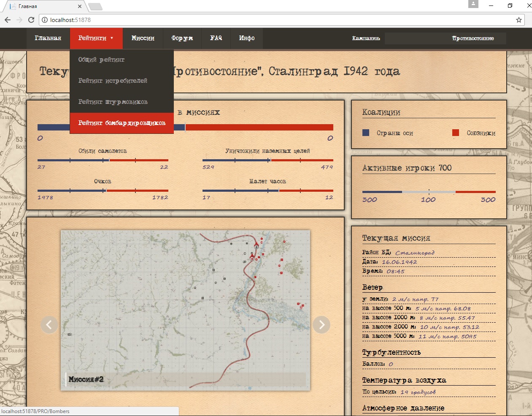Collapse the Рейтинги dropdown menu
The width and height of the screenshot is (532, 416).
pyautogui.click(x=96, y=38)
